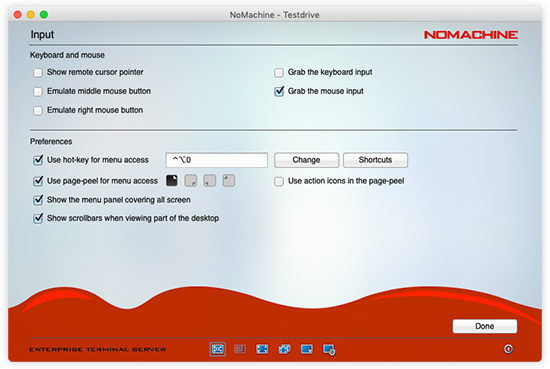Click the dimmed red multi-monitor icon
The height and width of the screenshot is (369, 550).
(240, 349)
